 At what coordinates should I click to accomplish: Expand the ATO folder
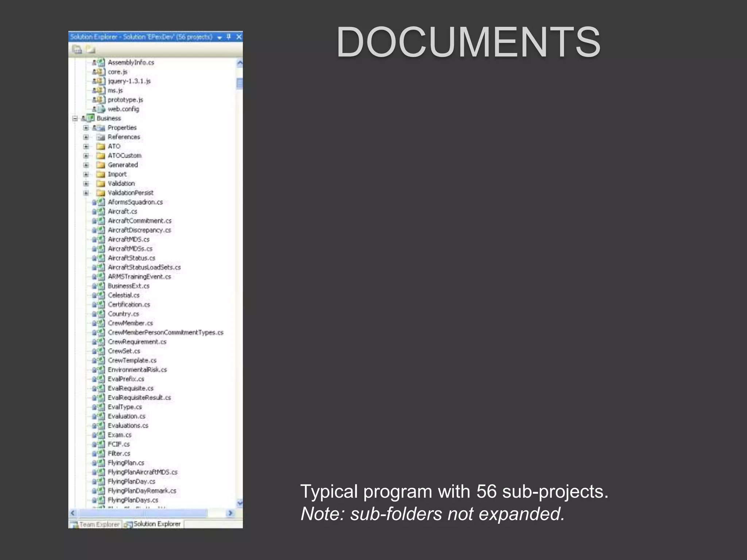tap(86, 146)
